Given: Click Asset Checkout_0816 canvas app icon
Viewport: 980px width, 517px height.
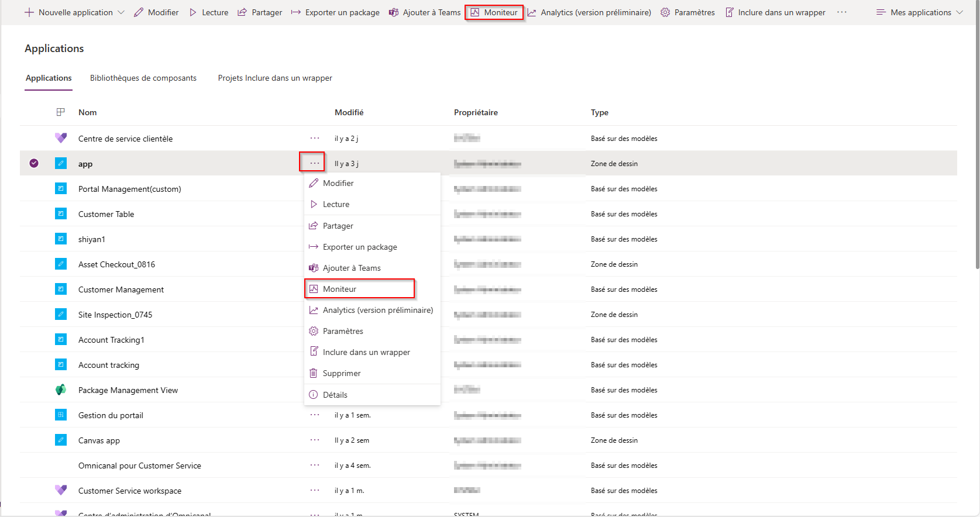Looking at the screenshot, I should click(61, 264).
